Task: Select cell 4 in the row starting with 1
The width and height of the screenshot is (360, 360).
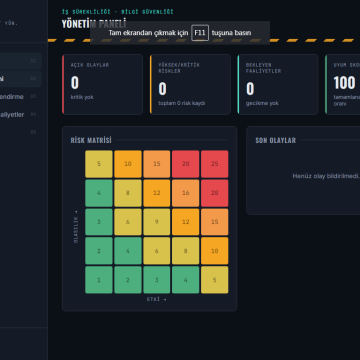Action: pyautogui.click(x=186, y=280)
